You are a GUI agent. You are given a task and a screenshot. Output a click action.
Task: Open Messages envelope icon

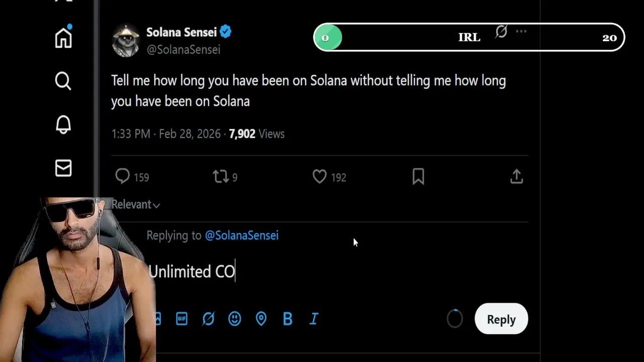(63, 168)
